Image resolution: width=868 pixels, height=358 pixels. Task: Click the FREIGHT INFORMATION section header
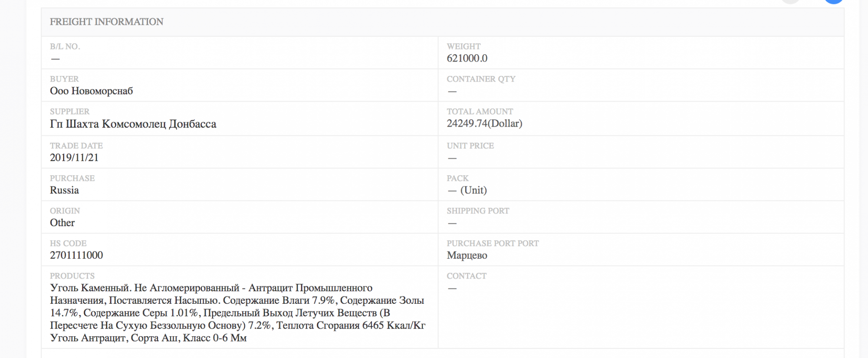click(x=106, y=22)
